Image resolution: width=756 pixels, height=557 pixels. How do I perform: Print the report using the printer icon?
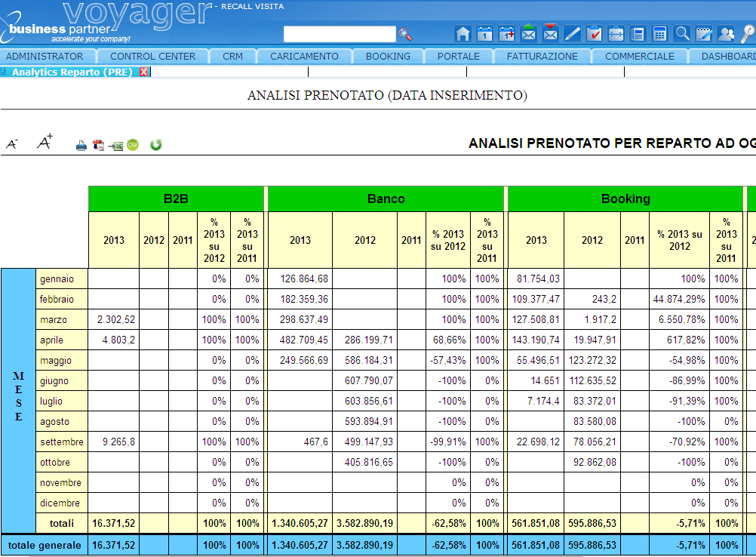coord(81,145)
